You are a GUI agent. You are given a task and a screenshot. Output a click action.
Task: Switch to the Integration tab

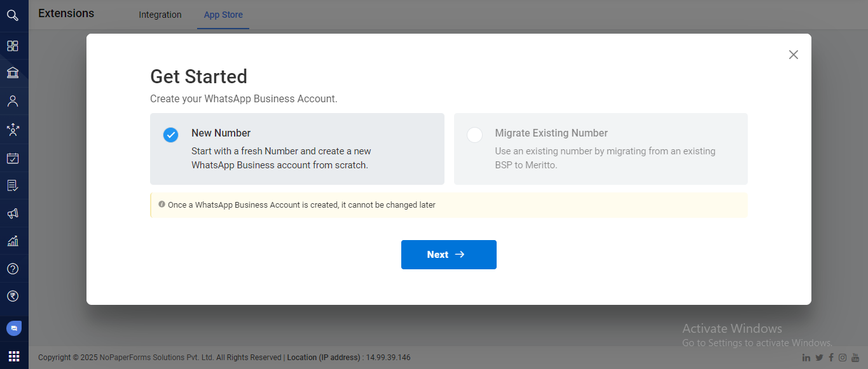pos(160,15)
